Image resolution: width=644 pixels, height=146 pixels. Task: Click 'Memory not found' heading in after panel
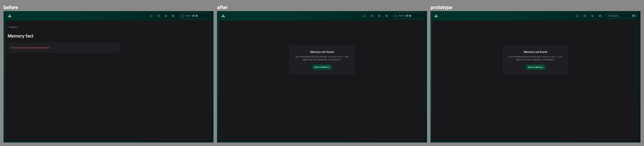click(x=322, y=52)
